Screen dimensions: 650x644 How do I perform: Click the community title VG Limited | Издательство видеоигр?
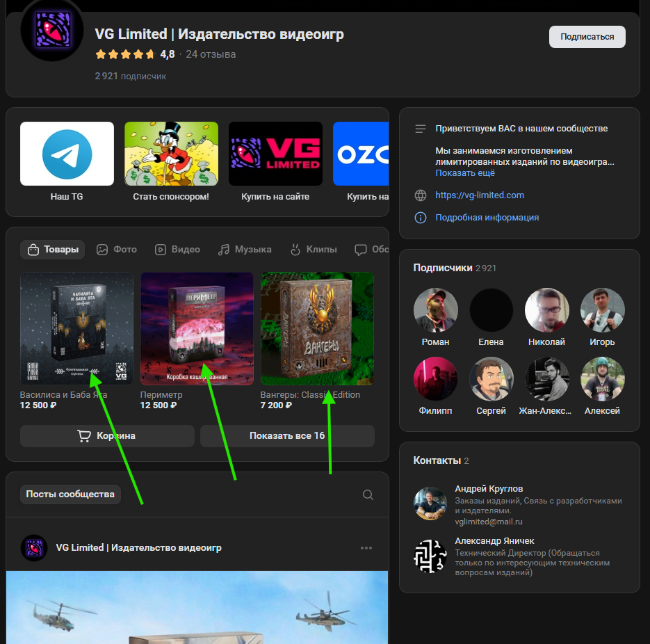219,34
